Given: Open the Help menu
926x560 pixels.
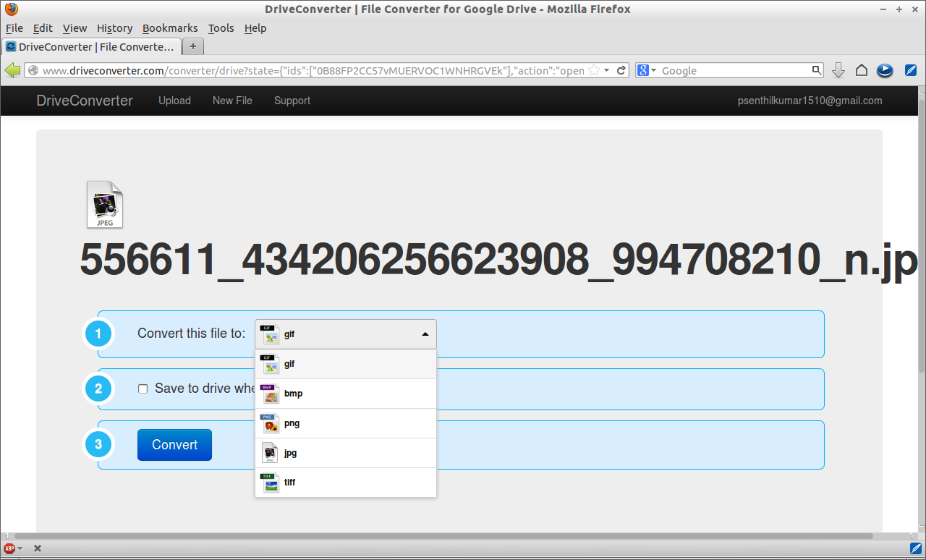Looking at the screenshot, I should (x=255, y=28).
